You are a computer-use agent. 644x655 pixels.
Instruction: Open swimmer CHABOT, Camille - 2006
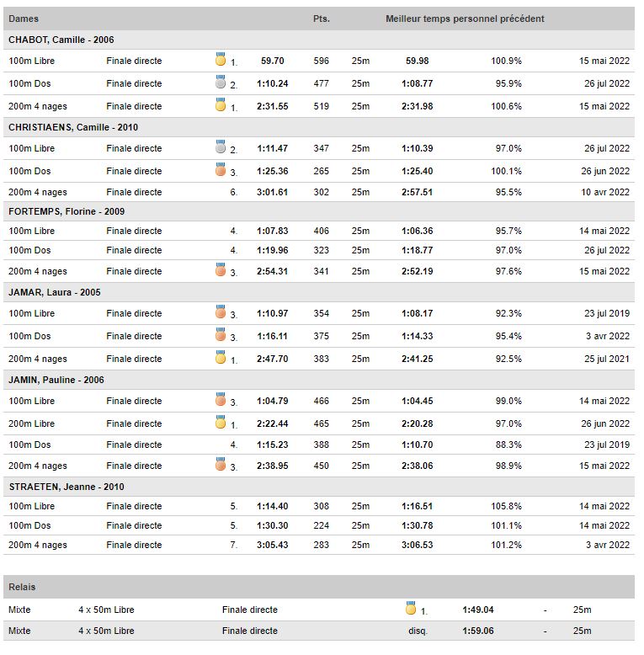tap(61, 40)
